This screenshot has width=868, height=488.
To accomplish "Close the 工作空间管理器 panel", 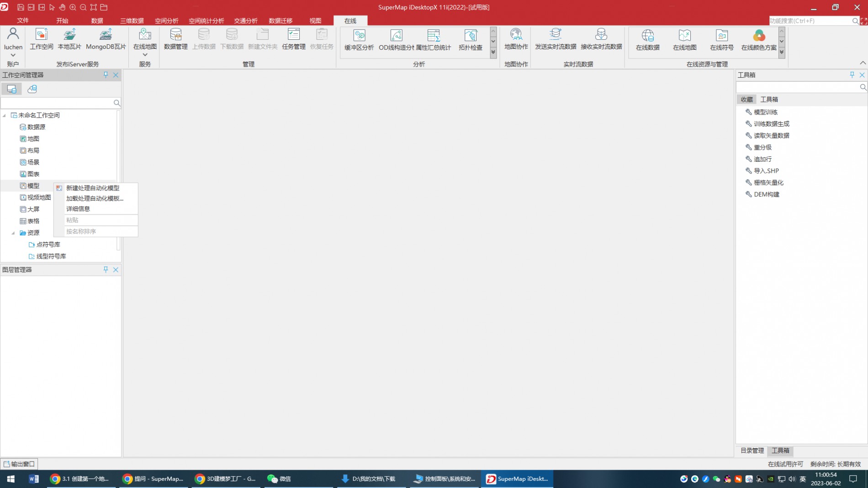I will point(116,75).
